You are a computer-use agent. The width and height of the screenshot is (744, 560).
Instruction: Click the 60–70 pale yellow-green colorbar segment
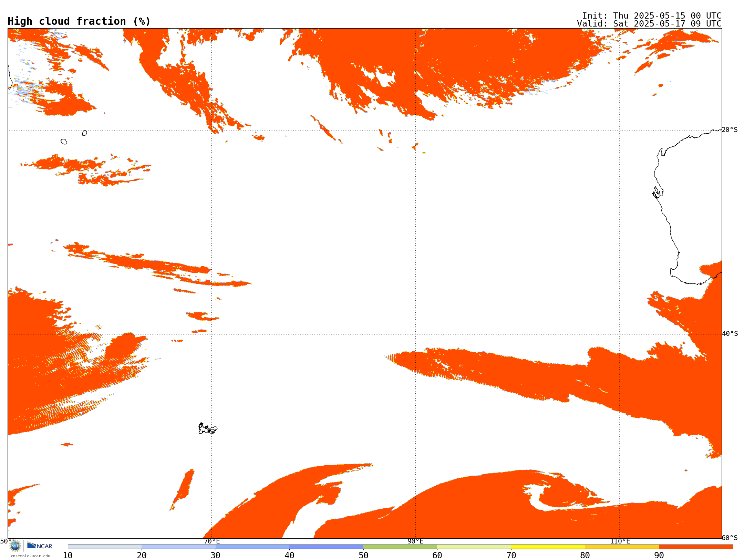tap(474, 547)
